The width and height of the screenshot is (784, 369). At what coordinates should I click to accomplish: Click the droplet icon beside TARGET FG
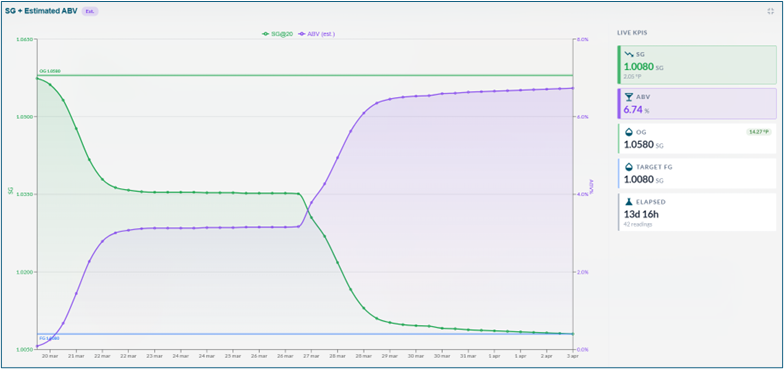click(x=629, y=168)
